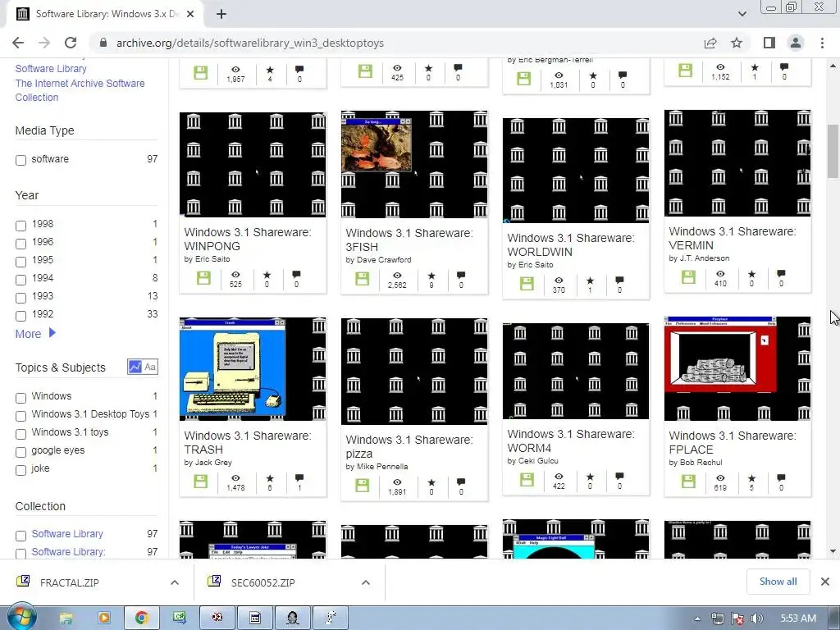The width and height of the screenshot is (840, 630).
Task: Click the clock showing 5:53 AM
Action: pos(798,619)
